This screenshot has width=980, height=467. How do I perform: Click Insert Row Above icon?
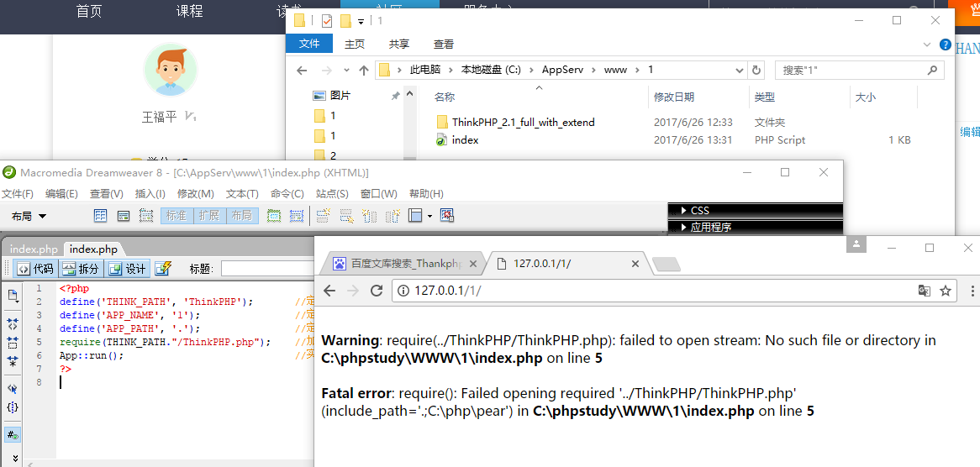[323, 216]
